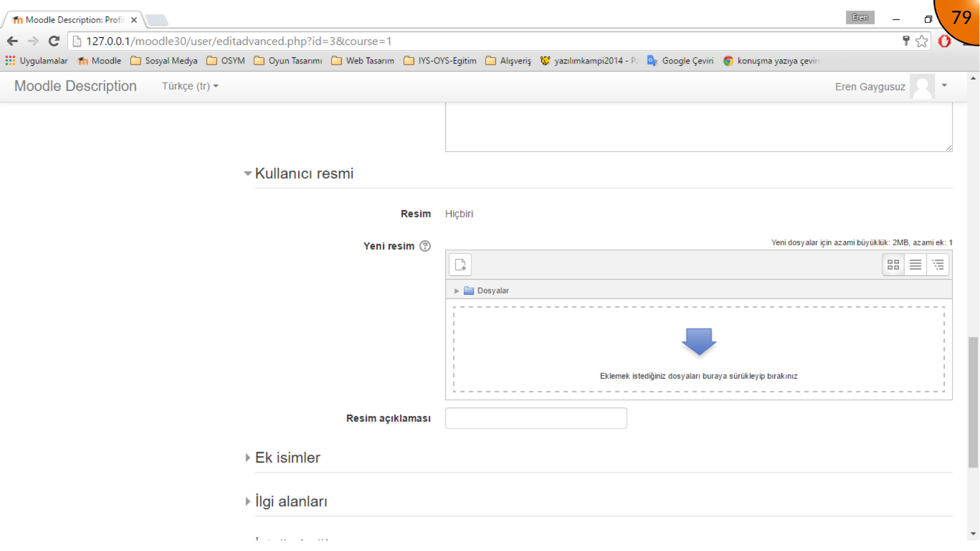Open the Türkçe (tr) language menu
This screenshot has height=551, width=980.
pos(190,86)
